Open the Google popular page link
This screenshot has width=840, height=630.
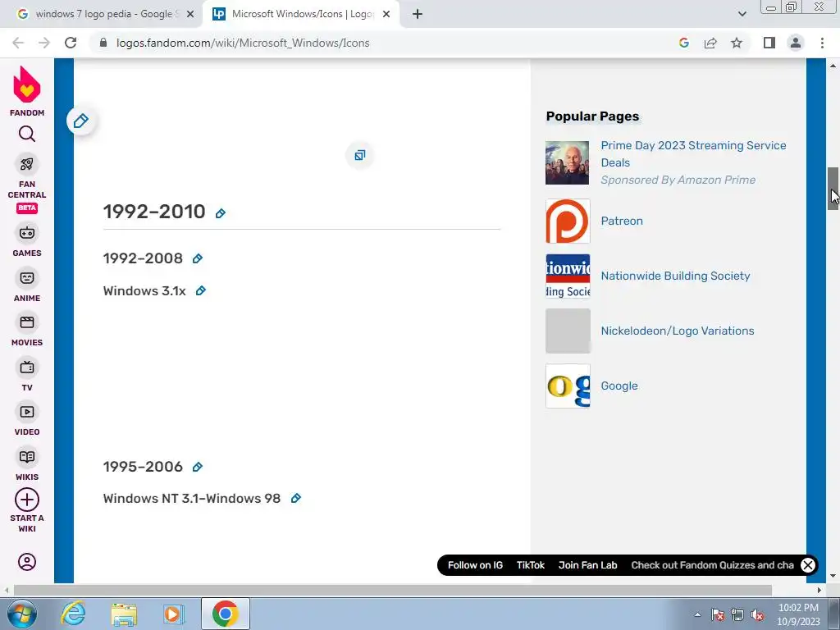[619, 386]
